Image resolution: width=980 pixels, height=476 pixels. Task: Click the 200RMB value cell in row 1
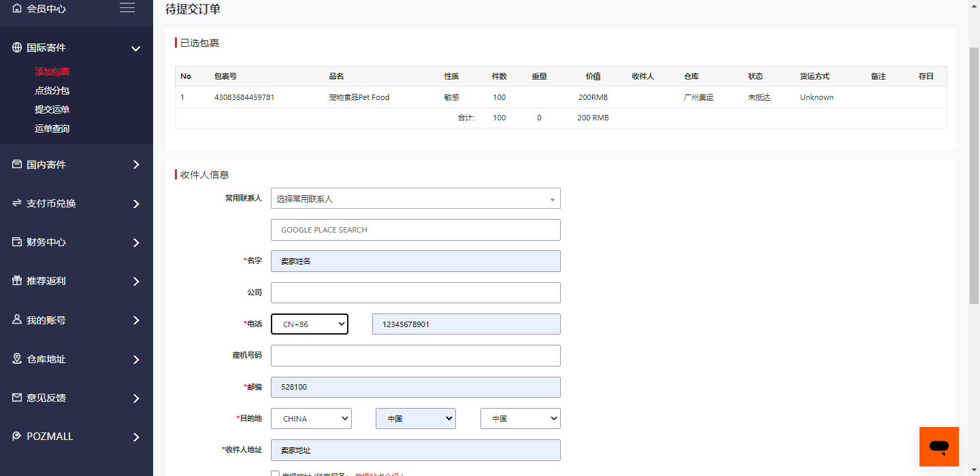[x=593, y=97]
